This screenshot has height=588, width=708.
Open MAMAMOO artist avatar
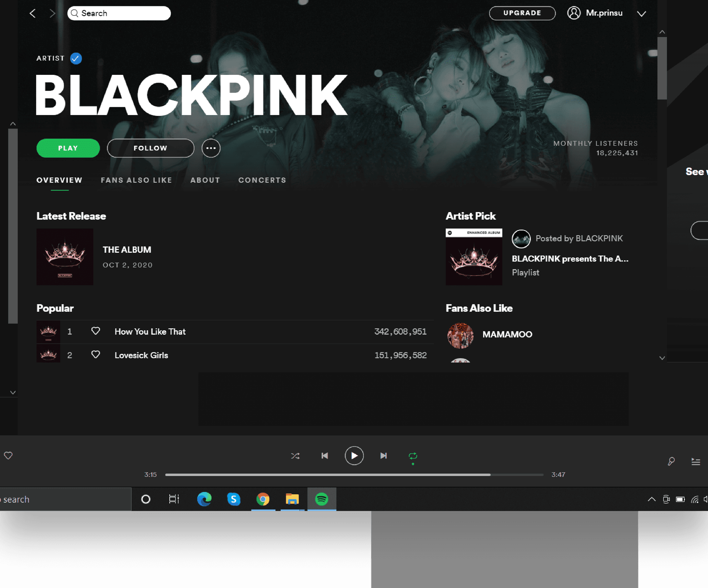coord(460,336)
